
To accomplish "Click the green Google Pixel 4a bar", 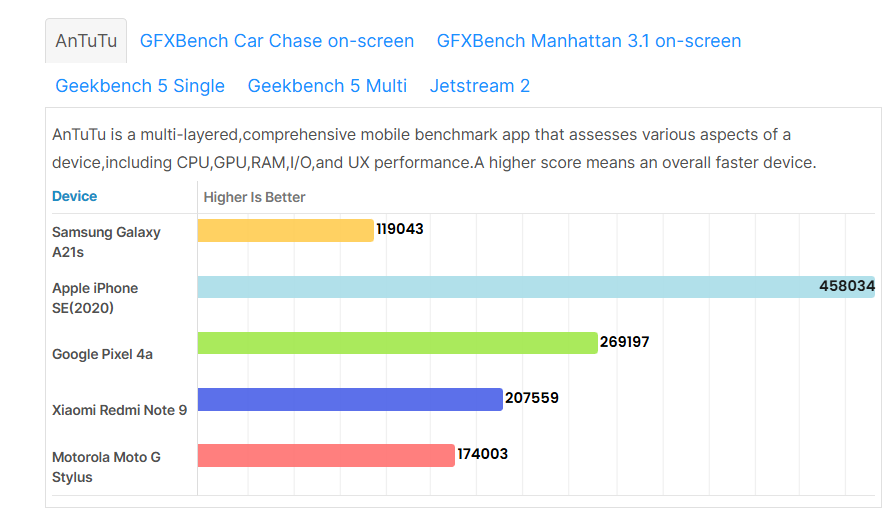I will coord(397,343).
